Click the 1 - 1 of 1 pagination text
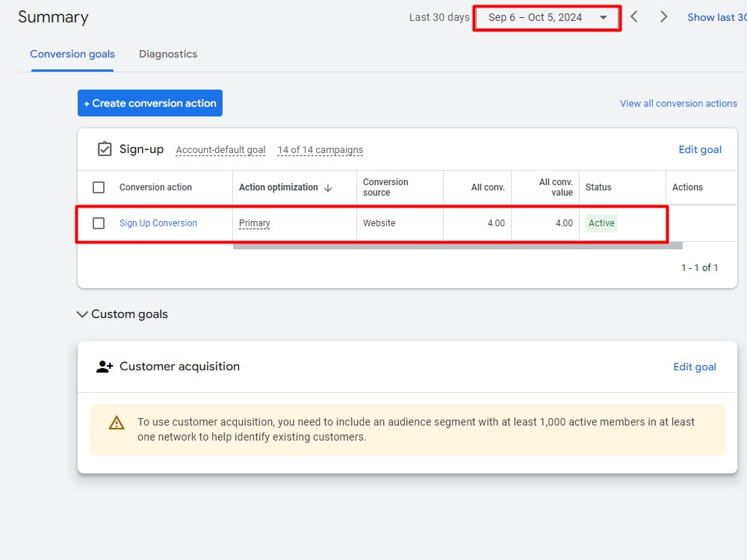747x560 pixels. [699, 267]
